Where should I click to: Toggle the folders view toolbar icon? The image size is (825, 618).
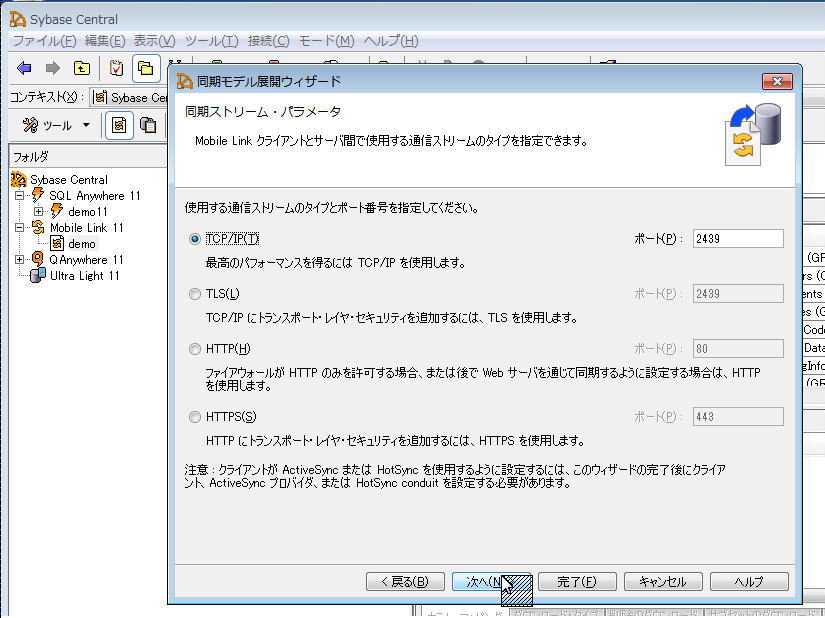point(146,68)
